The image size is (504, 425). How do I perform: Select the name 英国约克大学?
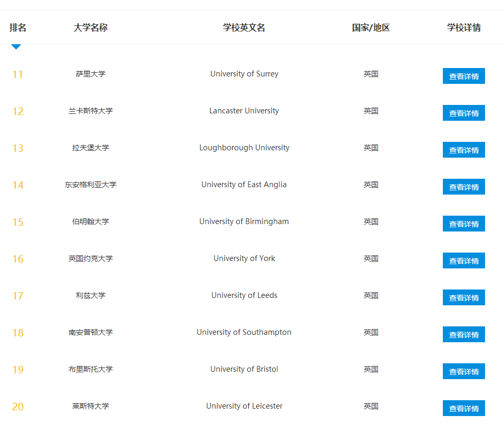[x=91, y=258]
